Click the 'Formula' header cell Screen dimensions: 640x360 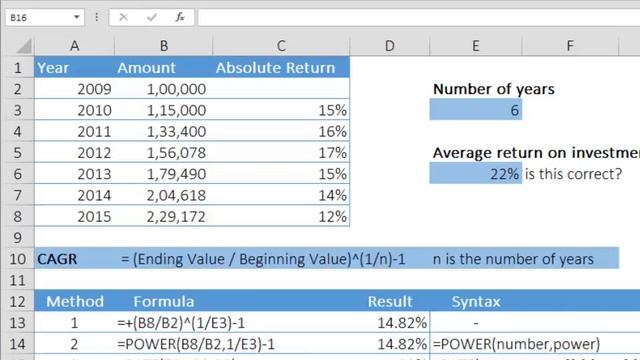point(164,302)
